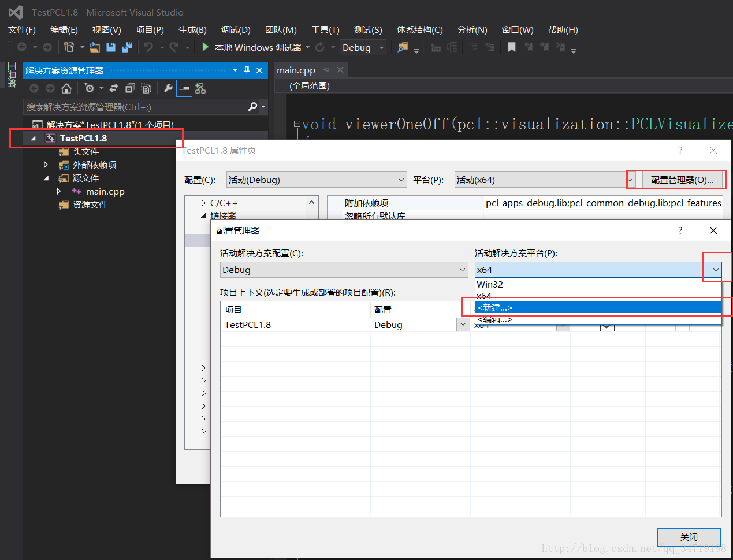Open a file via toolbar folder icon
This screenshot has height=560, width=733.
(95, 47)
